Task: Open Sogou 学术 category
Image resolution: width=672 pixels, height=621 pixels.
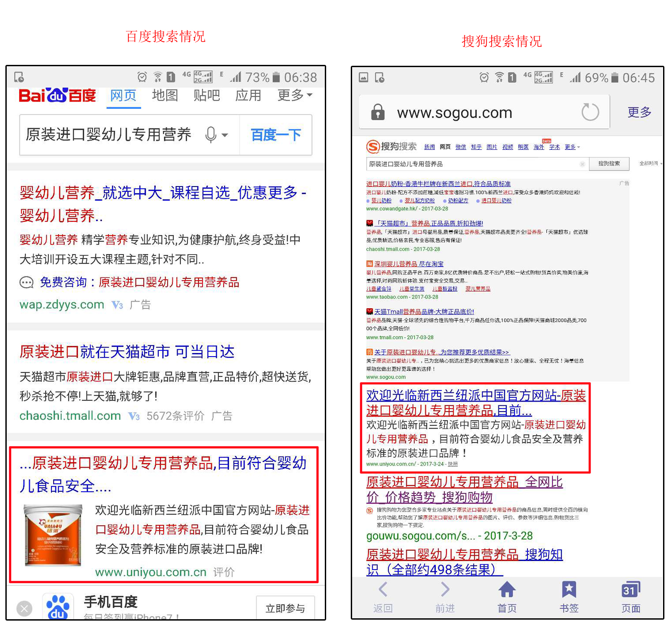Action: 555,147
